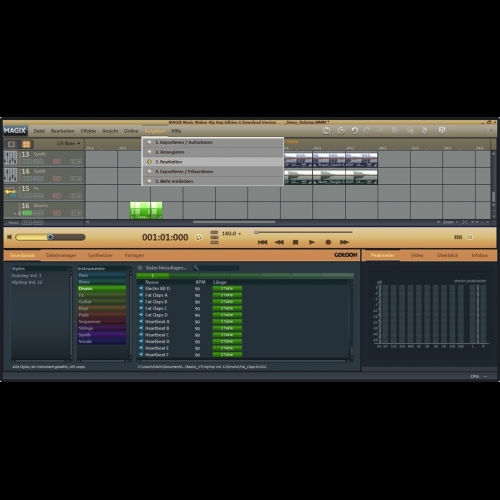Click the music note icon in toolbar
Screen dimensions: 500x500
[424, 131]
